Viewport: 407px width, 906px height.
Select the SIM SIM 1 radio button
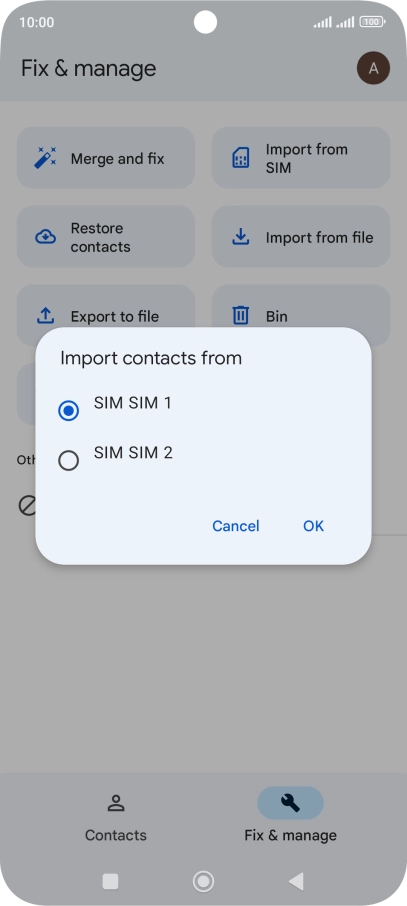click(x=69, y=411)
